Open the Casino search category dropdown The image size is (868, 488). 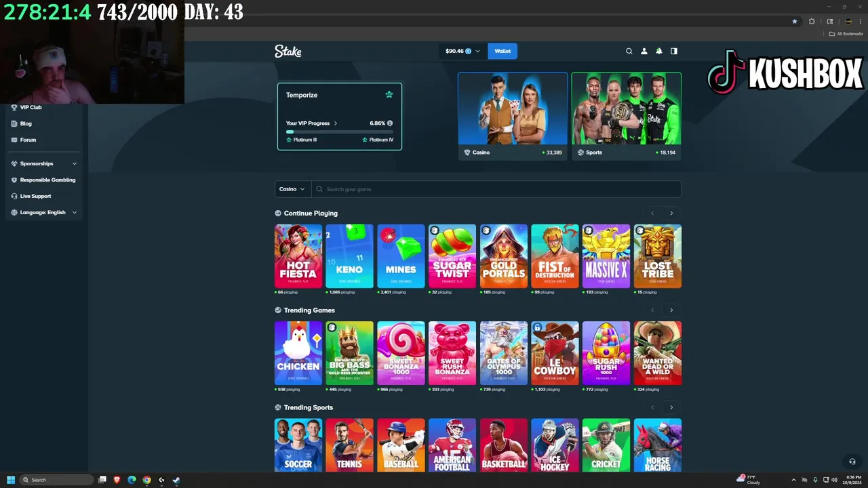pos(292,189)
